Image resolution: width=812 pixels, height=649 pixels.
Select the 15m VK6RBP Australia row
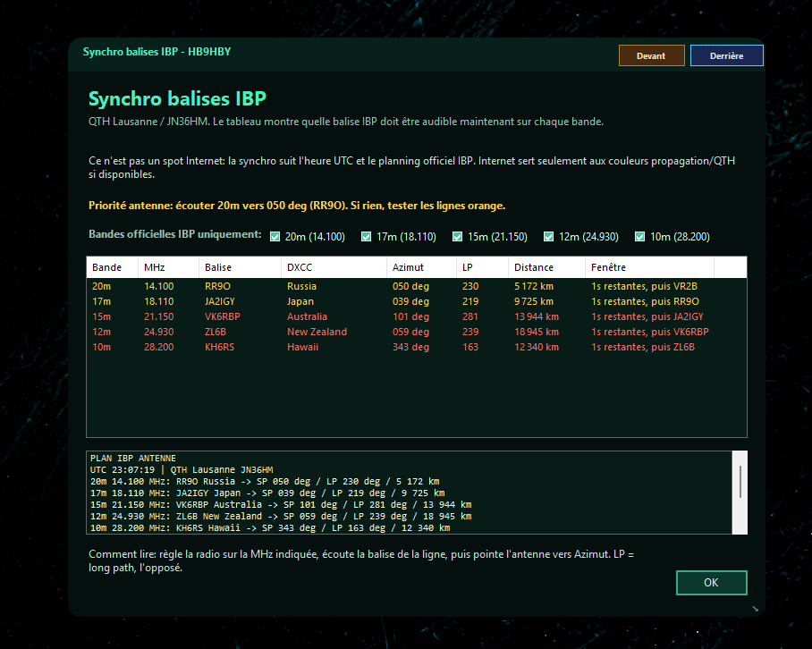click(x=417, y=316)
